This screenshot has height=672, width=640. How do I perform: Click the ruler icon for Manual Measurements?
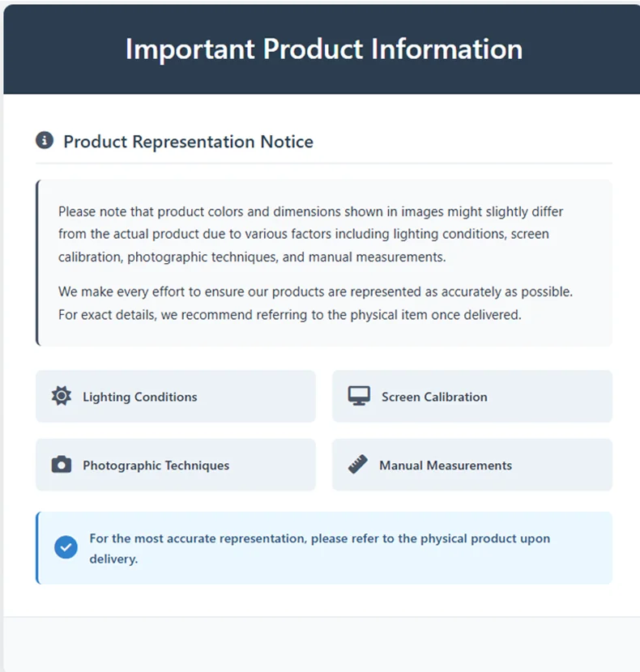(x=358, y=465)
